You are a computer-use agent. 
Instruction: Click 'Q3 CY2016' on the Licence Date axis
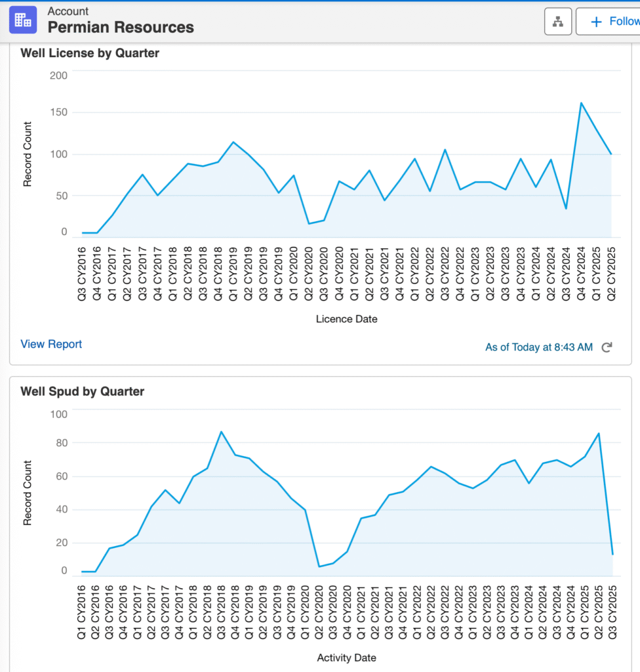[x=82, y=274]
